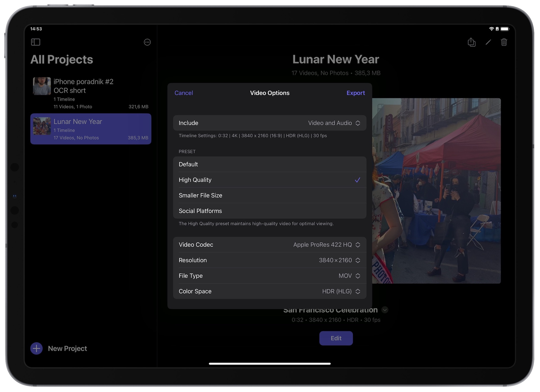Screen dimensions: 540x392
Task: Tap the pencil rename icon
Action: click(x=488, y=42)
